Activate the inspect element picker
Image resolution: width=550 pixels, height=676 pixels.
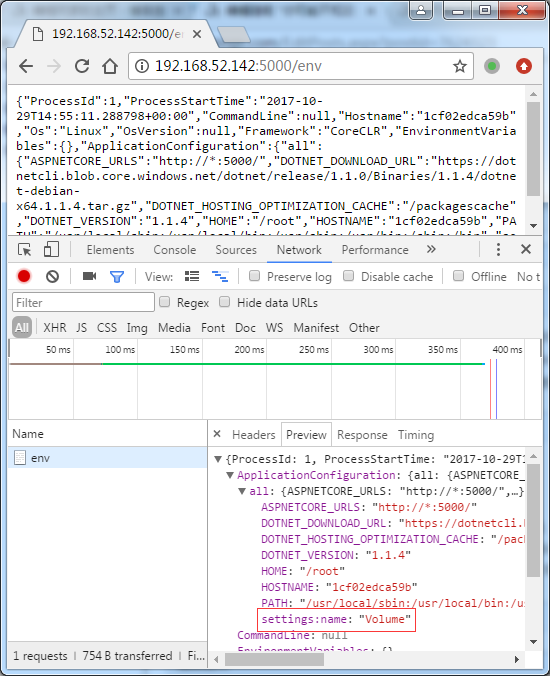(x=25, y=250)
